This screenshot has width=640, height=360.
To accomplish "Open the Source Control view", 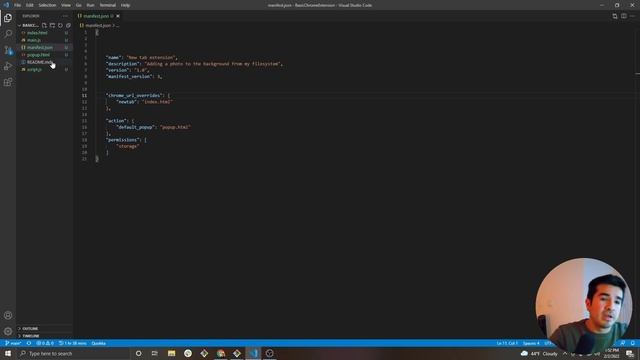I will pyautogui.click(x=8, y=50).
